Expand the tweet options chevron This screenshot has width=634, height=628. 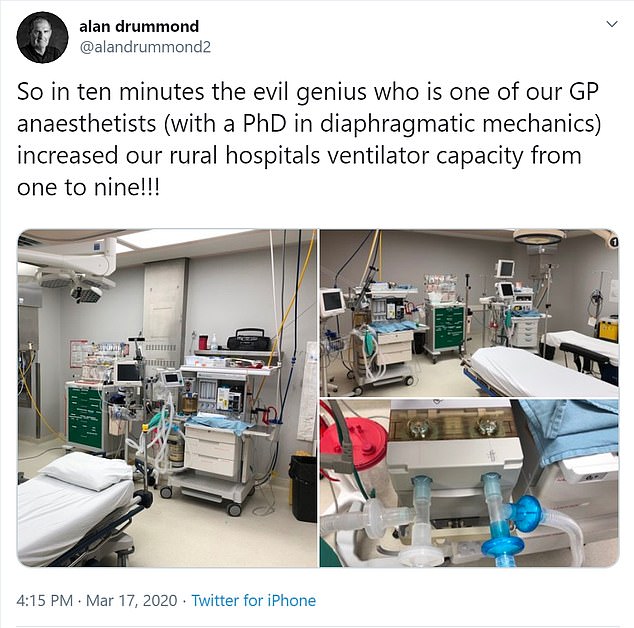[612, 24]
